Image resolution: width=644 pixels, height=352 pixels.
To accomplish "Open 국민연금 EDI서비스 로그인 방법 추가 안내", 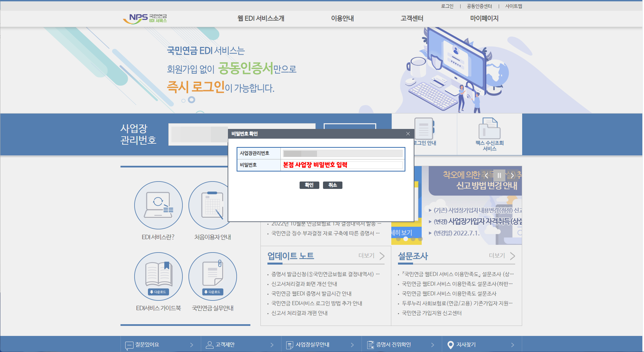I will pyautogui.click(x=317, y=303).
